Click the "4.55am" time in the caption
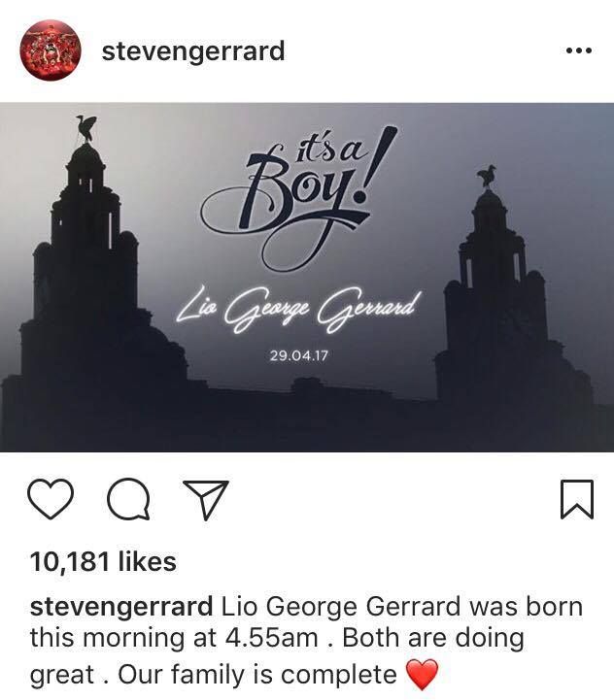Image resolution: width=614 pixels, height=700 pixels. coord(272,638)
